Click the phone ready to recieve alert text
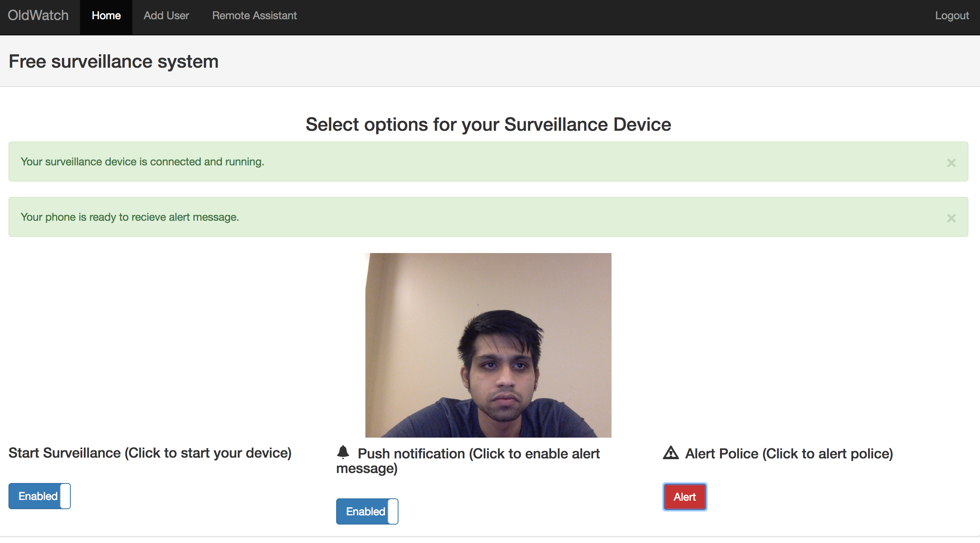The width and height of the screenshot is (980, 543). click(x=130, y=217)
